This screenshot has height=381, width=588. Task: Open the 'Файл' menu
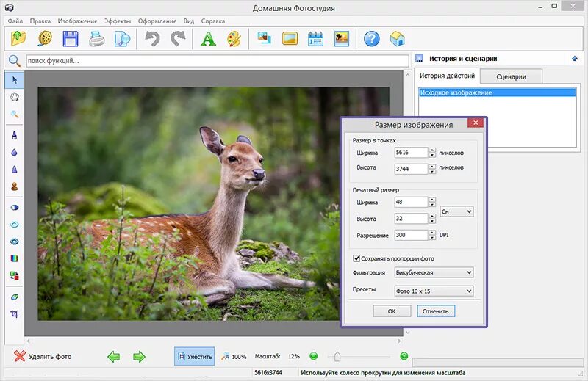click(15, 21)
